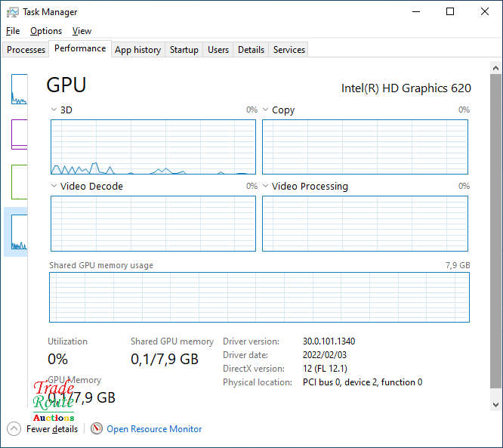The image size is (503, 448).
Task: Open the File menu
Action: pyautogui.click(x=13, y=31)
